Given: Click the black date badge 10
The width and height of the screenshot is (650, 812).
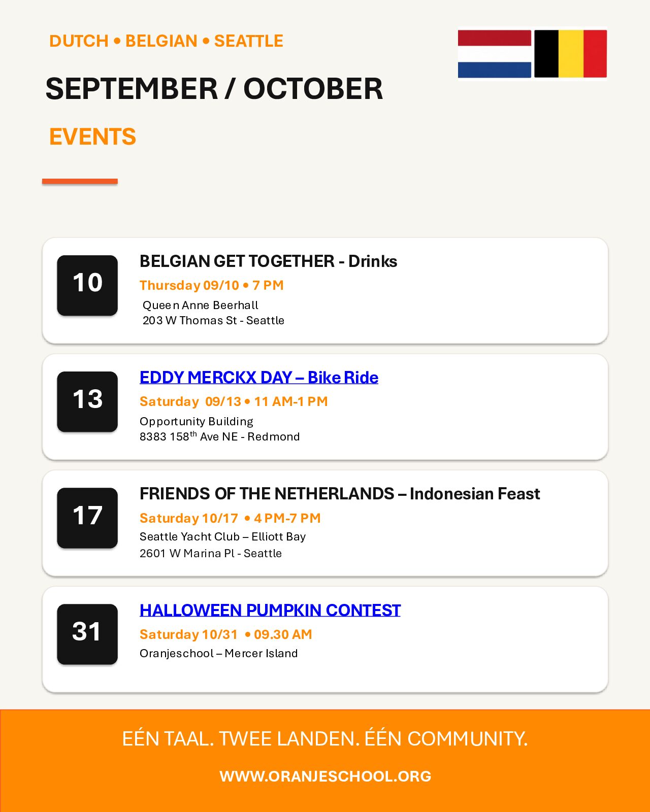Looking at the screenshot, I should (87, 285).
